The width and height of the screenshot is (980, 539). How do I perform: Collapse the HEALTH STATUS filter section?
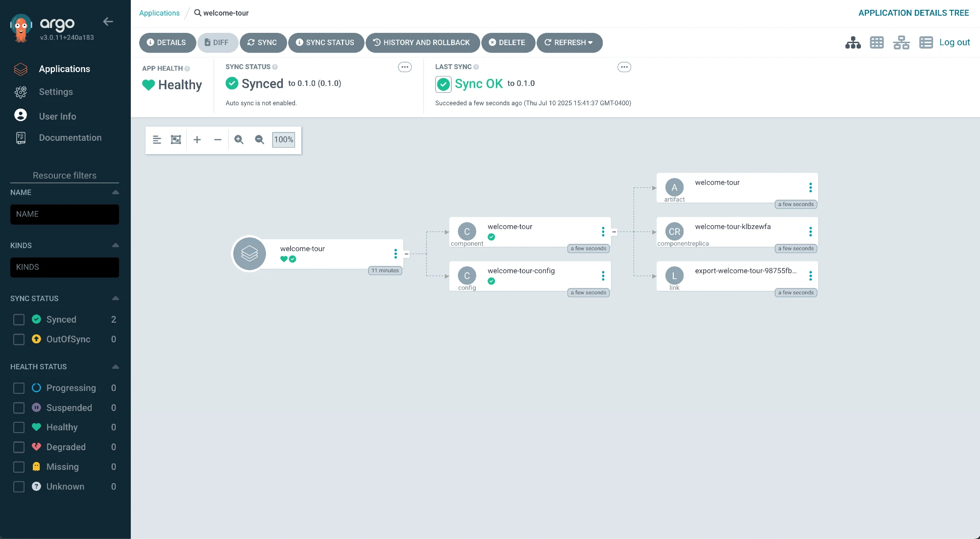(x=116, y=367)
